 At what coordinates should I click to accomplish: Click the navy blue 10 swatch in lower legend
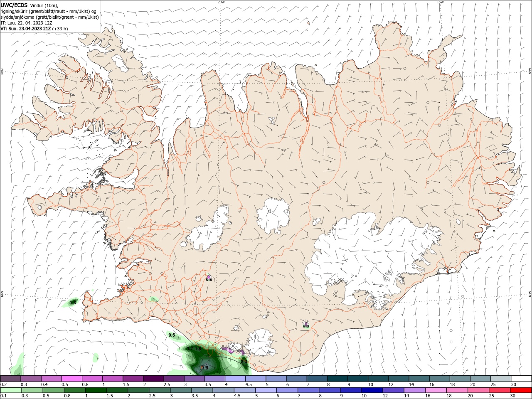372,390
